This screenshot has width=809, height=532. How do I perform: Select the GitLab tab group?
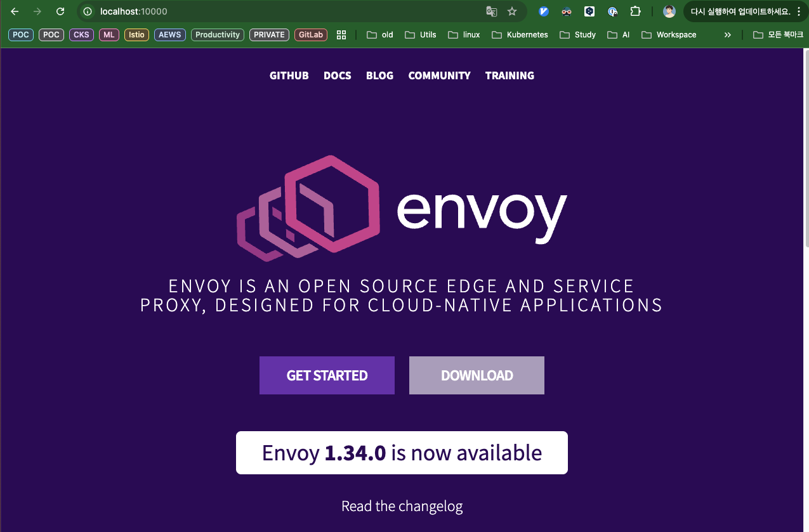click(x=311, y=35)
